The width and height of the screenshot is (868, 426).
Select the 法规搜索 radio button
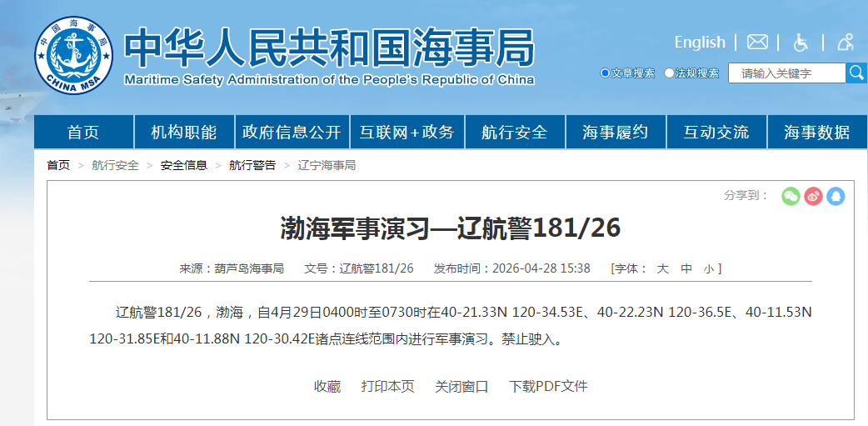tap(669, 73)
